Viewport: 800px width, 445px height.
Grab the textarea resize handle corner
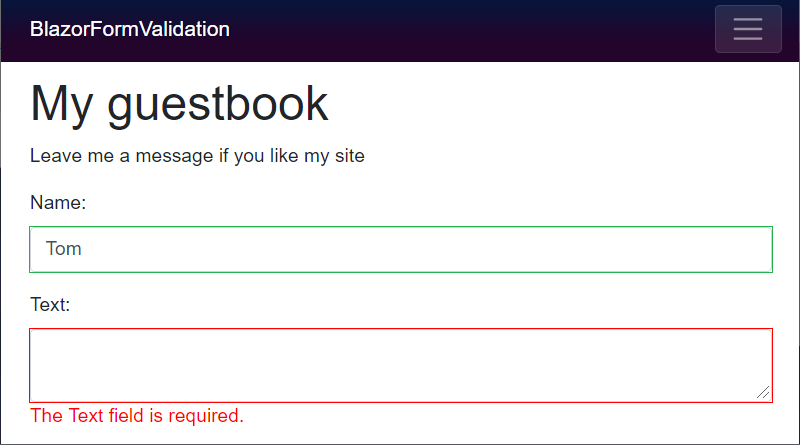763,392
